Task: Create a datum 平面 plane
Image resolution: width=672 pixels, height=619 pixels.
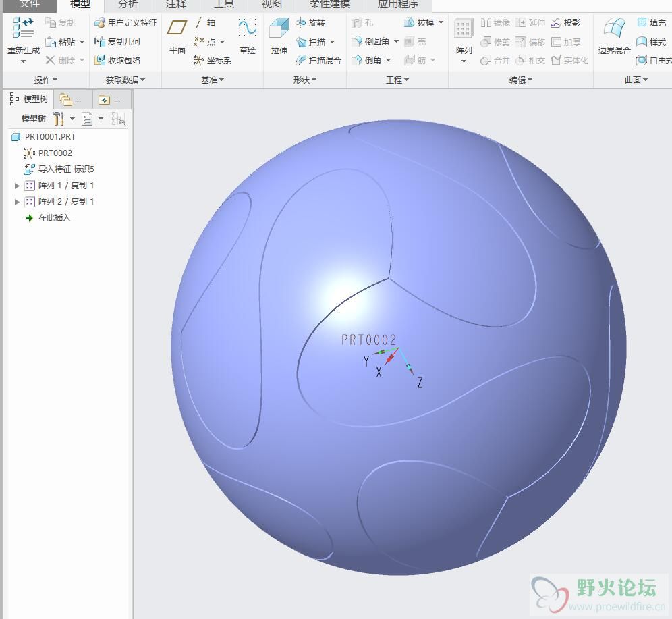Action: [x=177, y=37]
